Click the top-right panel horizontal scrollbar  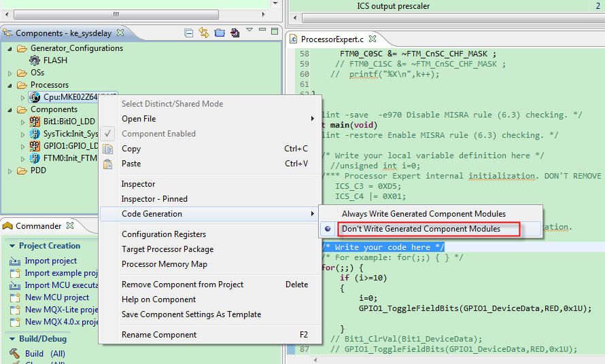[x=453, y=18]
